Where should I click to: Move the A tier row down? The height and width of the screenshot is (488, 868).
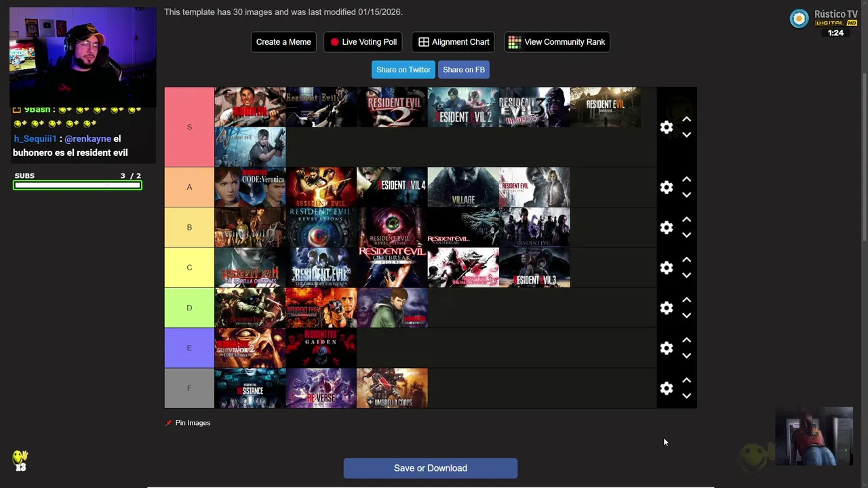(x=686, y=195)
